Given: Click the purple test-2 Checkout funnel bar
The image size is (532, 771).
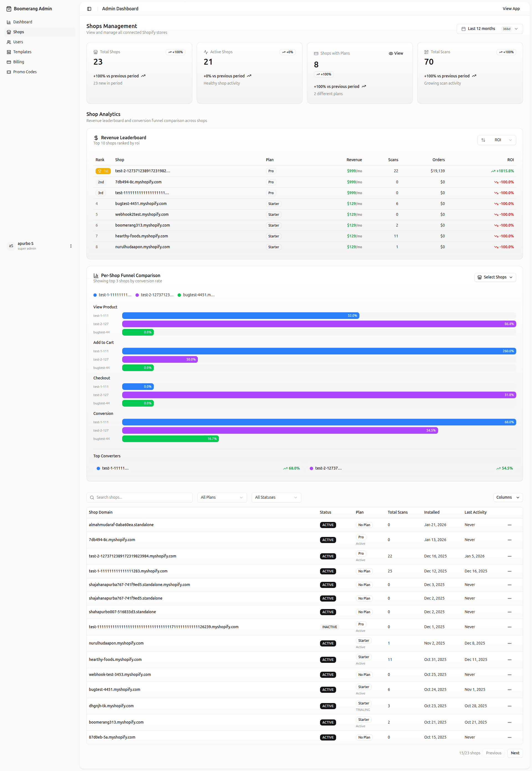Looking at the screenshot, I should click(x=319, y=395).
